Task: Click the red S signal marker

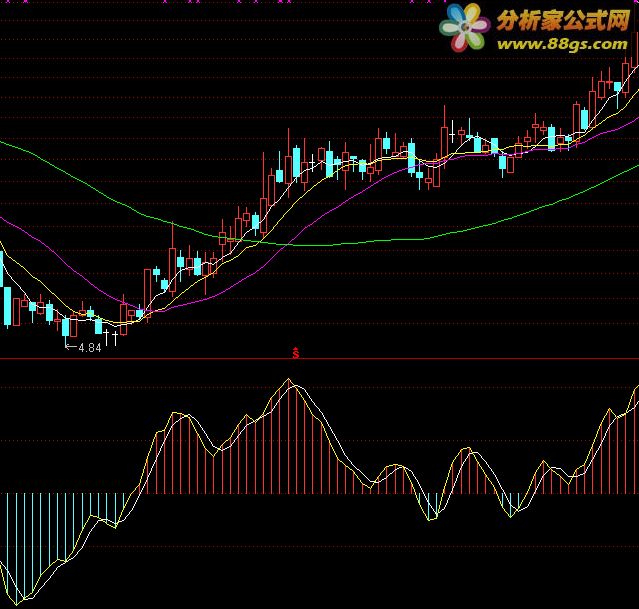Action: (296, 353)
